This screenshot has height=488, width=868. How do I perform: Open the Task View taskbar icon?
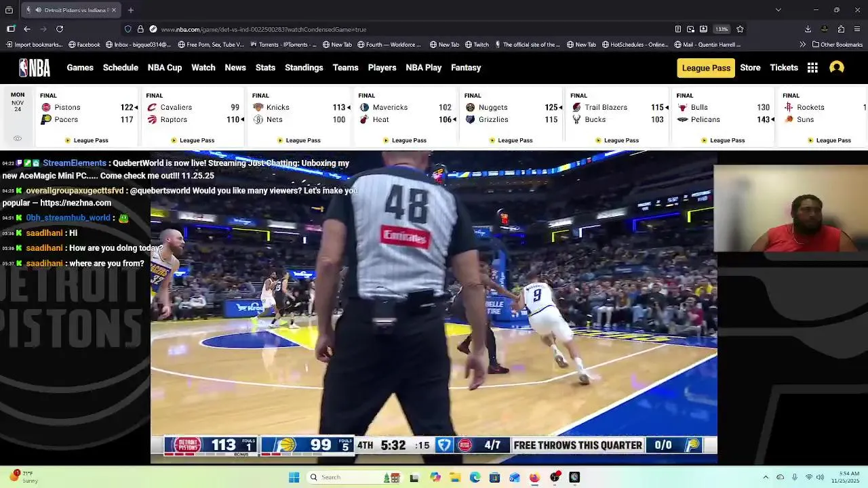pos(414,477)
